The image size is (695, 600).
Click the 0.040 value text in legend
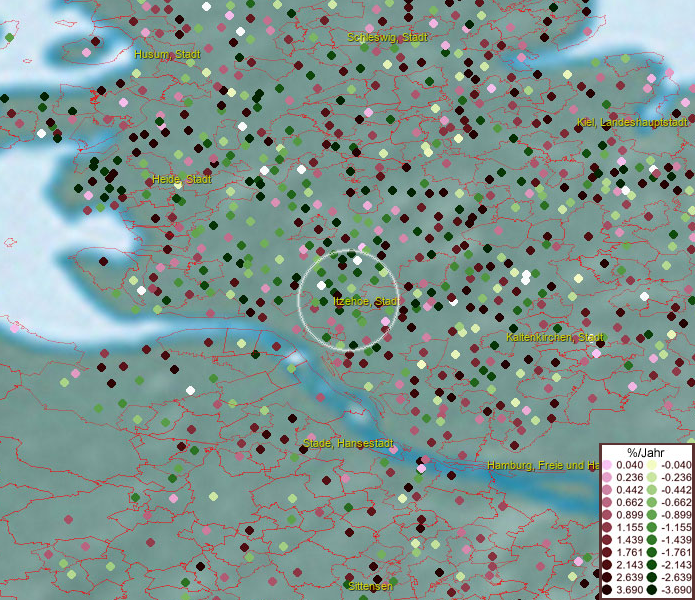629,465
